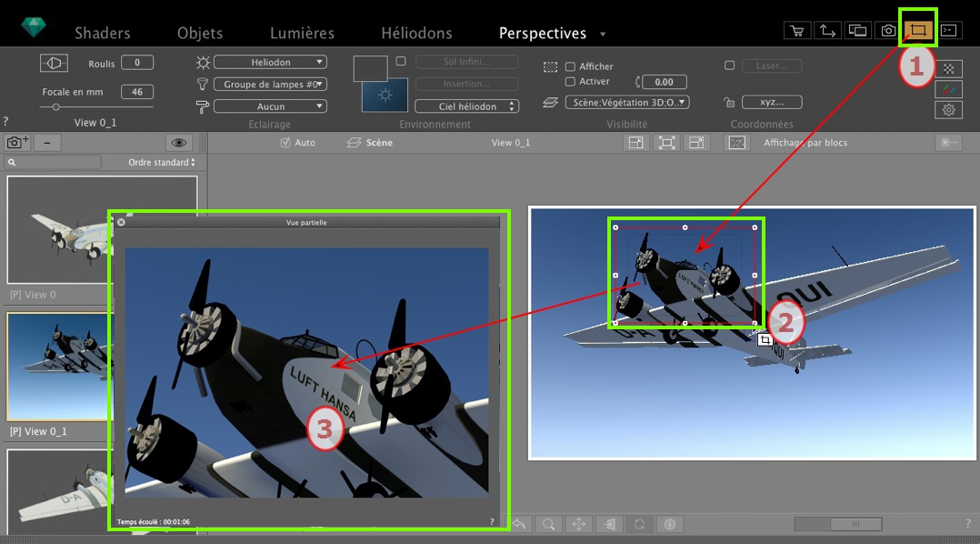This screenshot has height=544, width=980.
Task: Click the preview size slider at bottom
Action: click(x=838, y=524)
